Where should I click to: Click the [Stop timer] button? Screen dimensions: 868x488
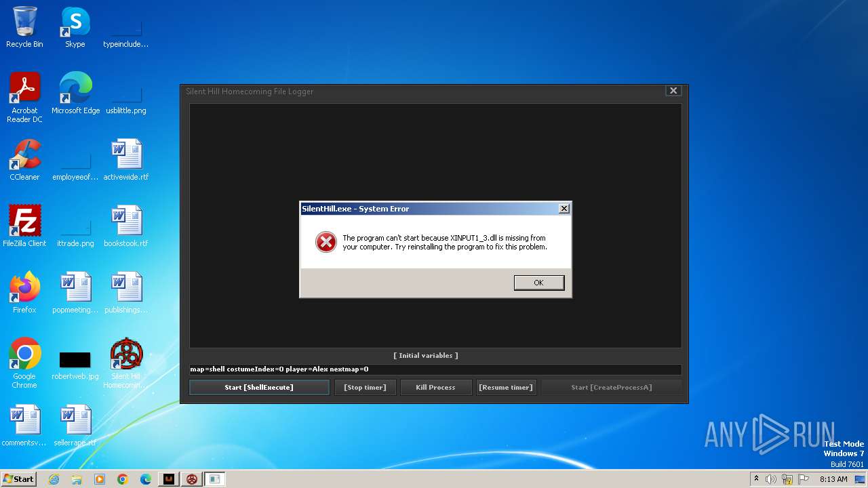[x=365, y=387]
